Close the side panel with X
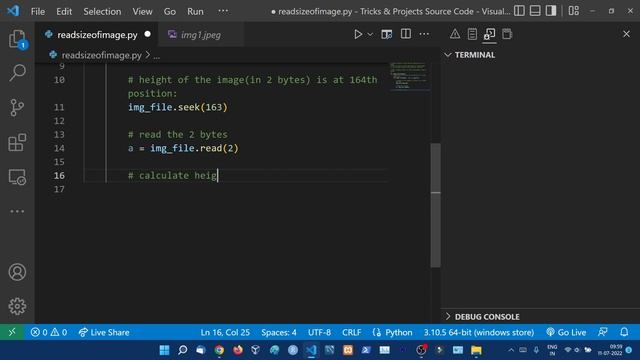Image resolution: width=640 pixels, height=360 pixels. click(x=626, y=34)
